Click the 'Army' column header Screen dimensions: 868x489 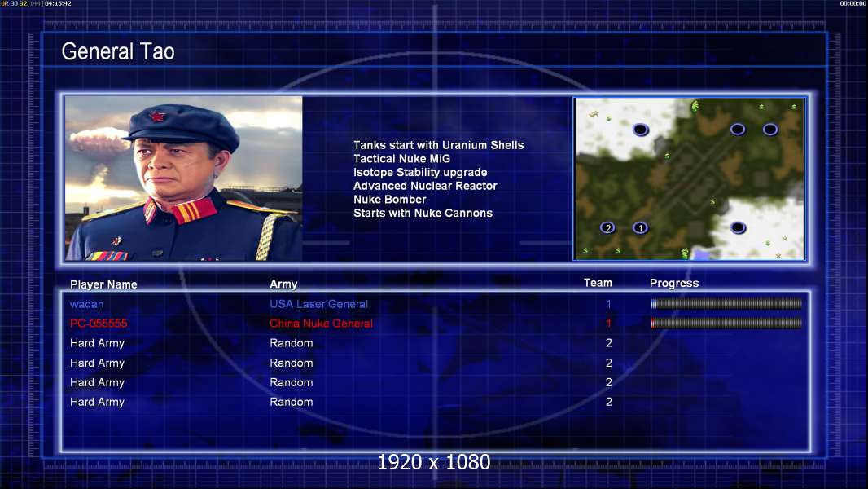pos(283,284)
